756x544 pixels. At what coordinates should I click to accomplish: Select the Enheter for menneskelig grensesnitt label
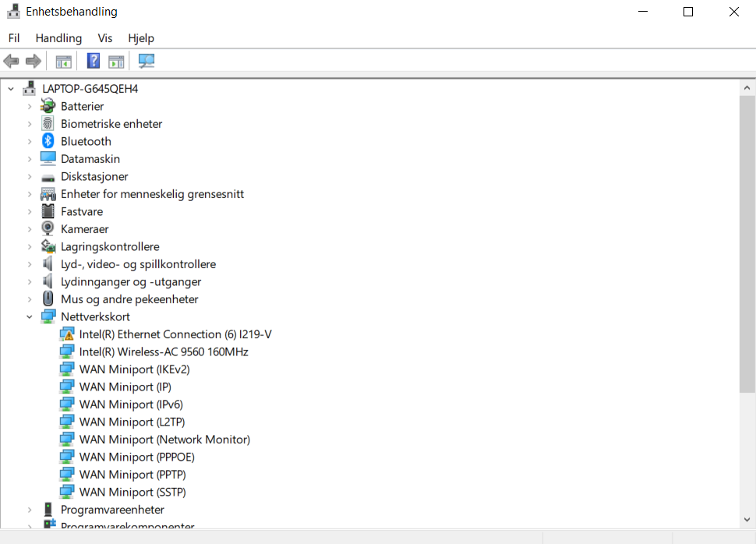click(x=152, y=194)
